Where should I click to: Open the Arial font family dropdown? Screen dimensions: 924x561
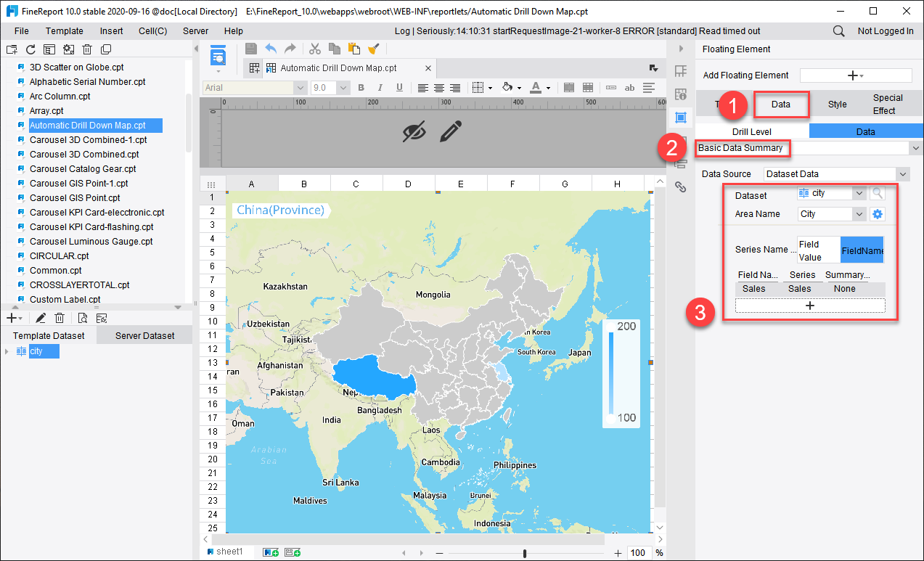click(x=300, y=88)
